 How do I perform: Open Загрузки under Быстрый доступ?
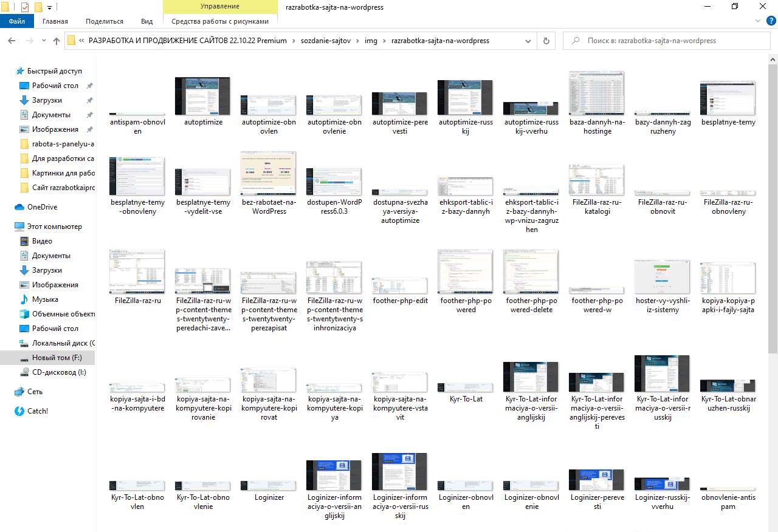tap(47, 100)
